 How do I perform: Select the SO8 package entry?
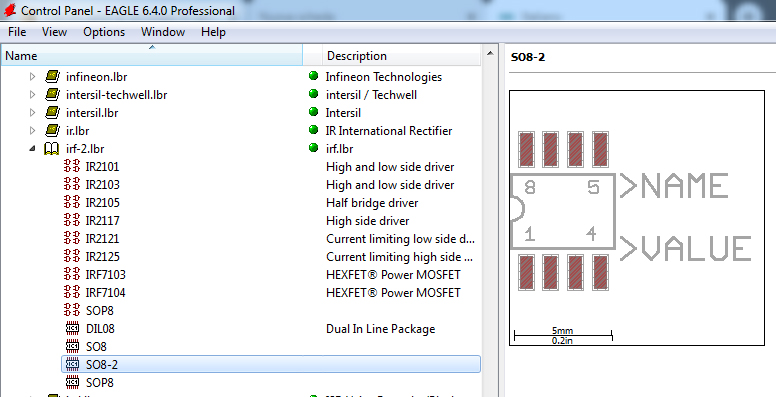click(x=270, y=347)
